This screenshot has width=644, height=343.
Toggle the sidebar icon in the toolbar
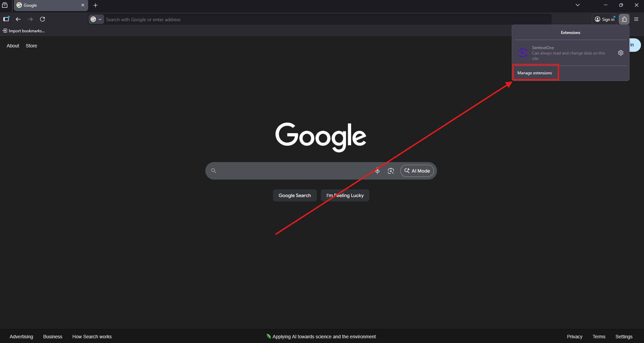click(6, 19)
